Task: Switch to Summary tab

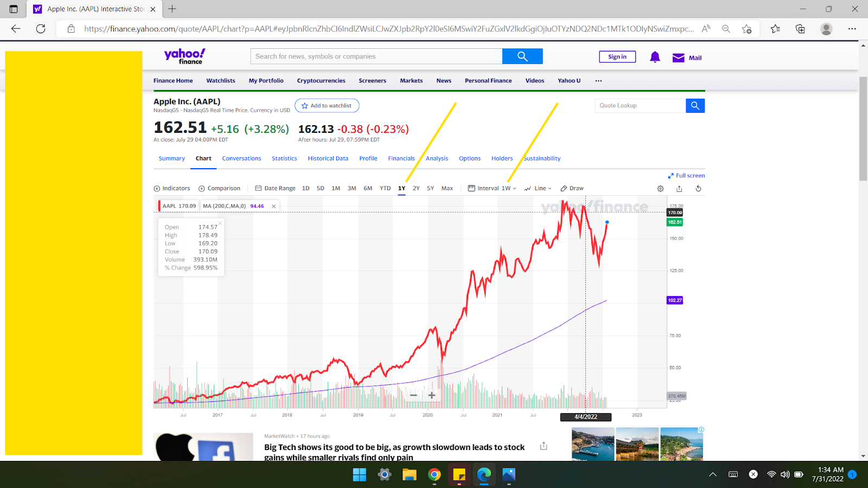Action: coord(171,159)
